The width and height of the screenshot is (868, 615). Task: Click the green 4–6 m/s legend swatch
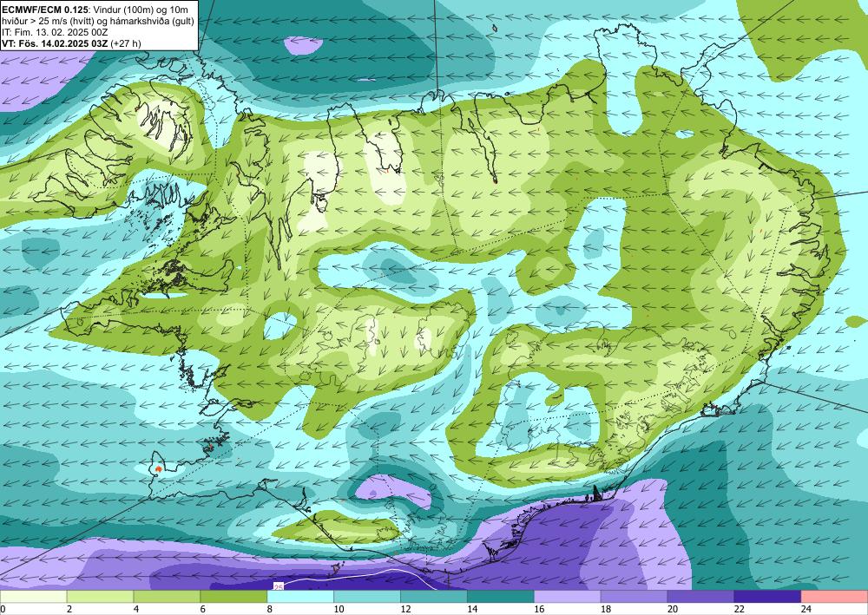[167, 597]
